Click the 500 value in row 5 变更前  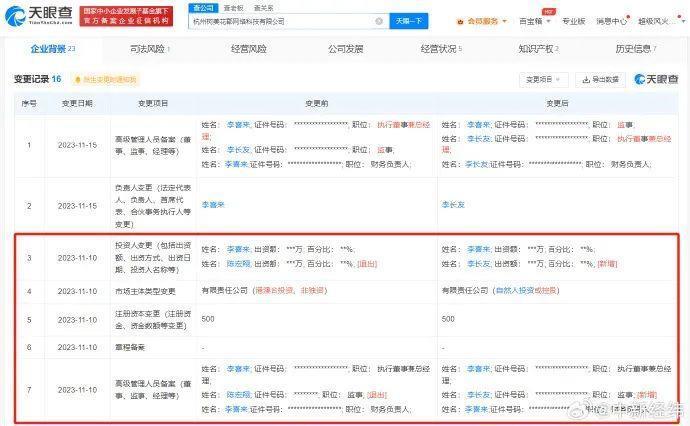pos(208,319)
